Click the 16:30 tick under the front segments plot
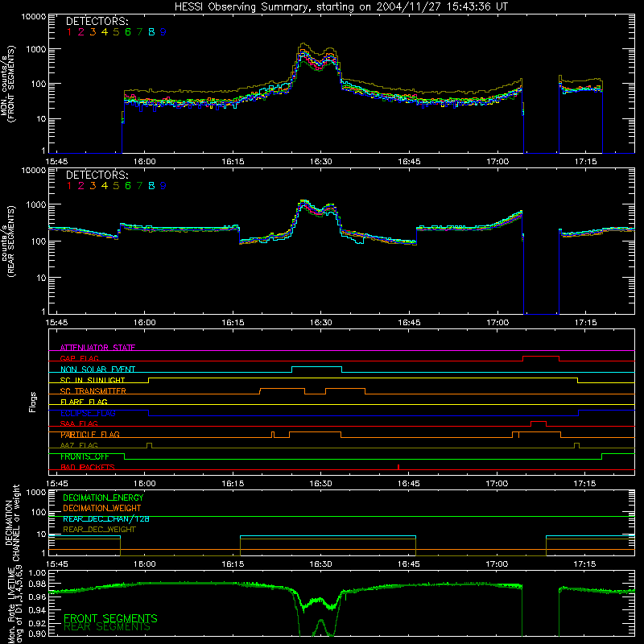 pos(320,162)
